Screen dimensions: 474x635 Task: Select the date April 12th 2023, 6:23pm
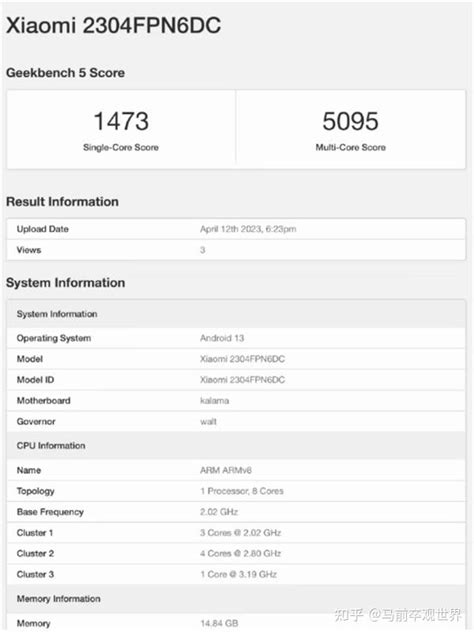pos(248,229)
